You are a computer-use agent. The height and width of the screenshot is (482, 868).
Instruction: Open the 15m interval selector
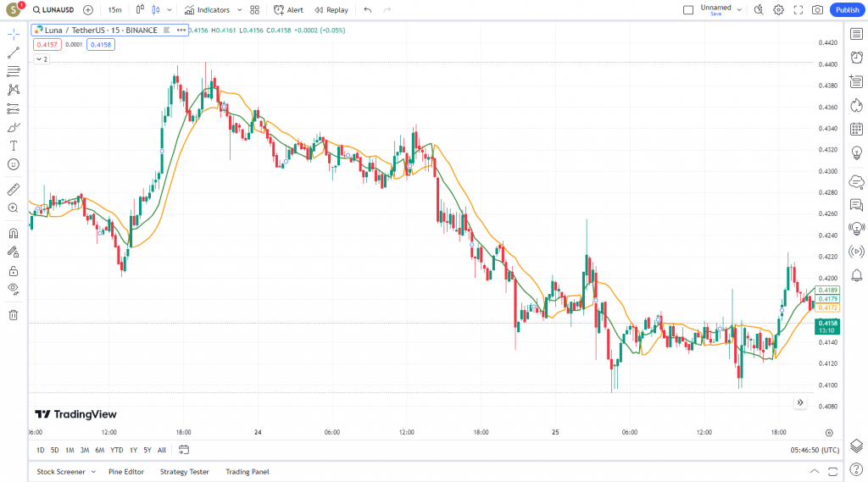click(x=114, y=10)
